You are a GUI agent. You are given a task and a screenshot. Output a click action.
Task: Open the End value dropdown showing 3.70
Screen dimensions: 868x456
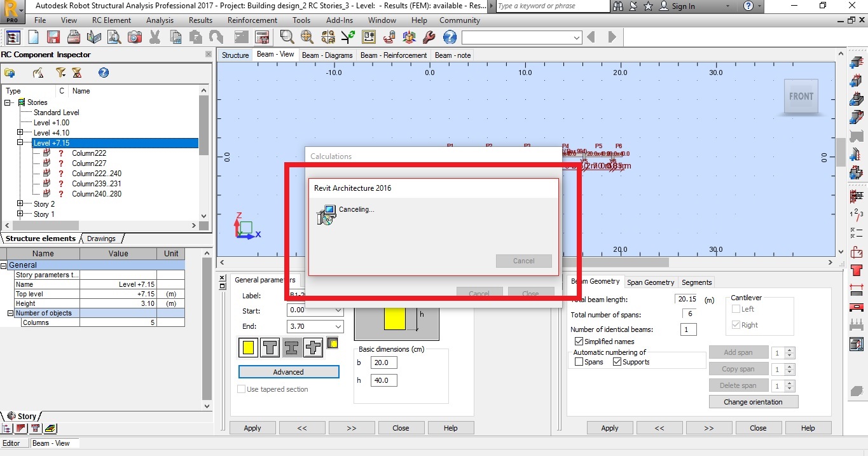pyautogui.click(x=338, y=326)
